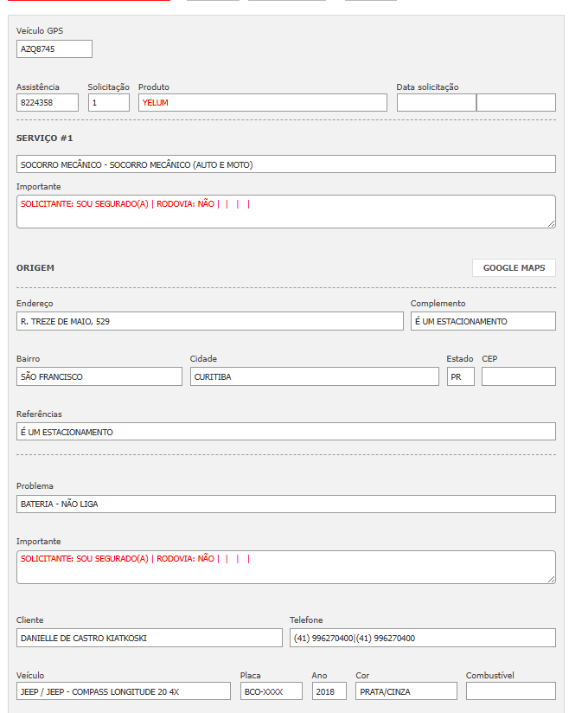
Task: Click the Telefone field
Action: tap(422, 638)
